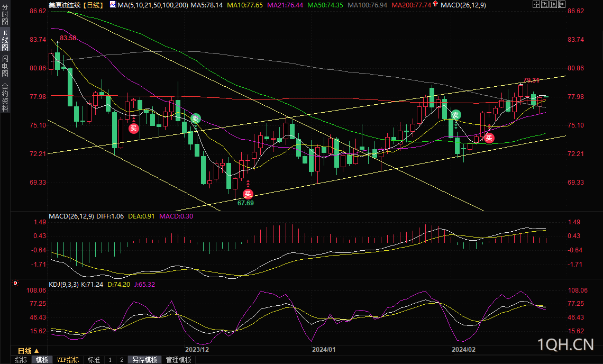
Task: Switch to the 闪电图 sidebar tab
Action: point(5,66)
